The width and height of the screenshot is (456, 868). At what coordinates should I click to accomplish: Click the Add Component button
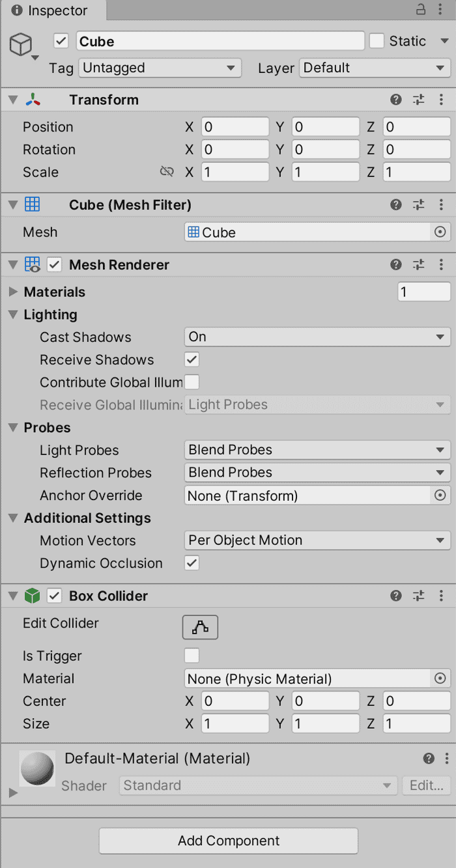click(228, 841)
